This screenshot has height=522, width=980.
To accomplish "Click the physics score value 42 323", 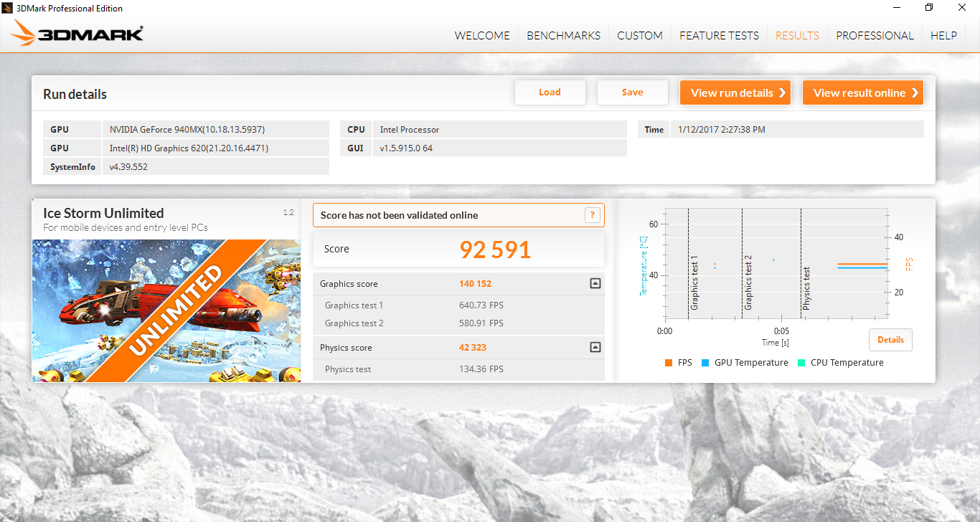I will [x=473, y=348].
